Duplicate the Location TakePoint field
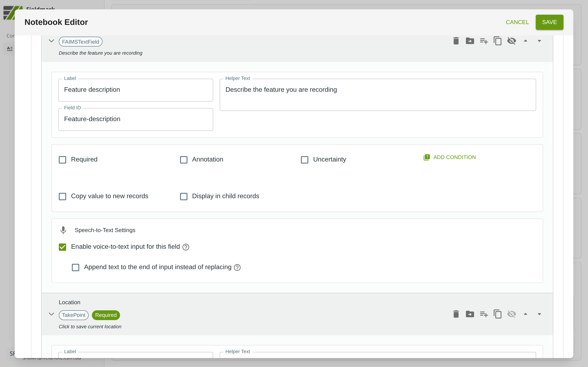Screen dimensions: 588x367 (x=497, y=314)
